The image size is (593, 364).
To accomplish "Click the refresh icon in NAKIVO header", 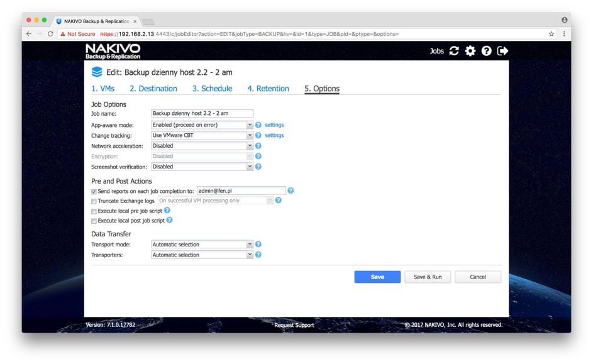I will (x=454, y=51).
